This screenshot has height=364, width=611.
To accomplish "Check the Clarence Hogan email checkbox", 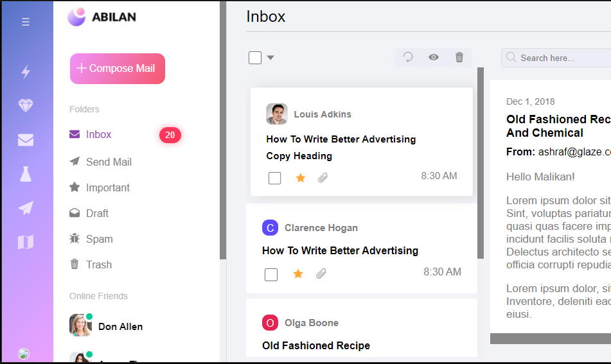I will click(x=271, y=275).
